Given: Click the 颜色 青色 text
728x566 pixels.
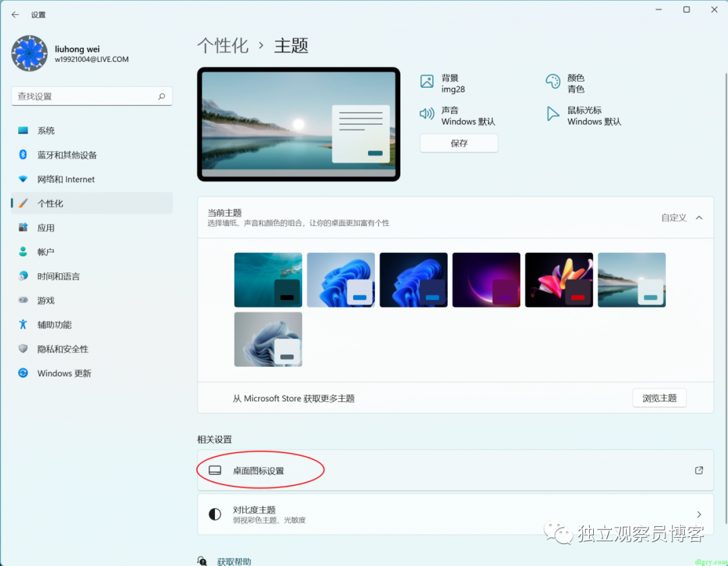Looking at the screenshot, I should [576, 84].
